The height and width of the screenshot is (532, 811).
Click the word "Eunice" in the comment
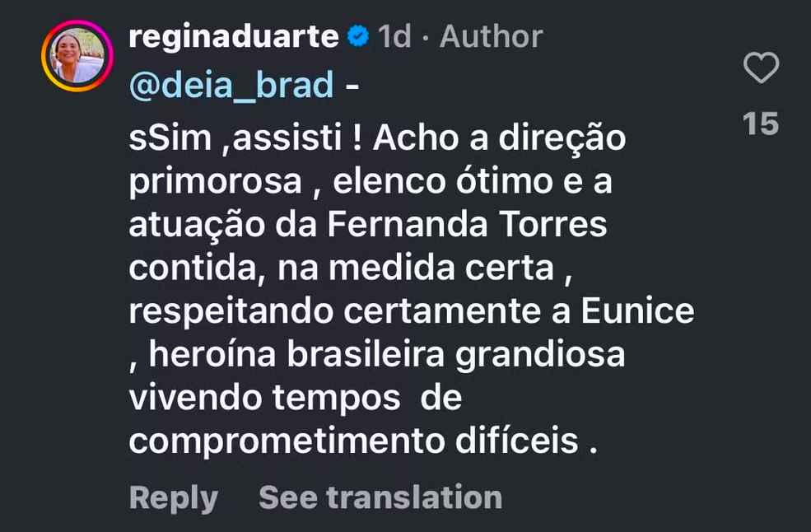pos(638,312)
